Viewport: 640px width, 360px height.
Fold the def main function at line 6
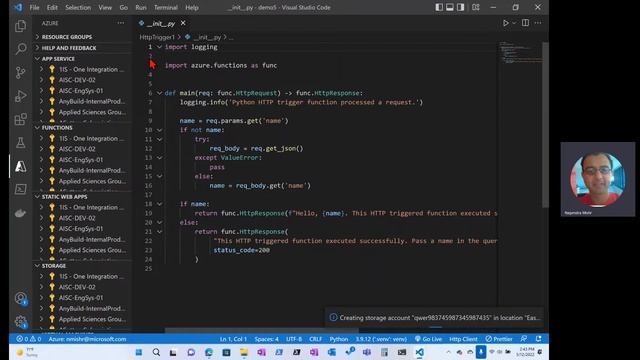[159, 93]
